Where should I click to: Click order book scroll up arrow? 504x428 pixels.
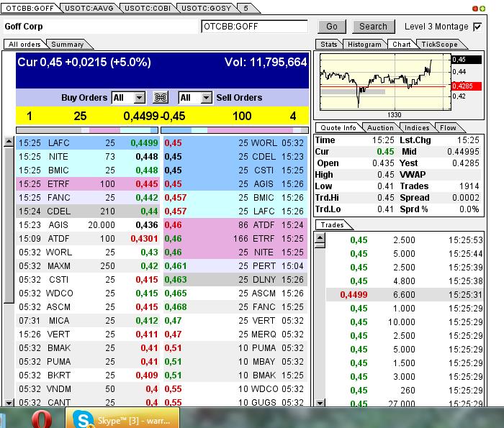tap(9, 141)
